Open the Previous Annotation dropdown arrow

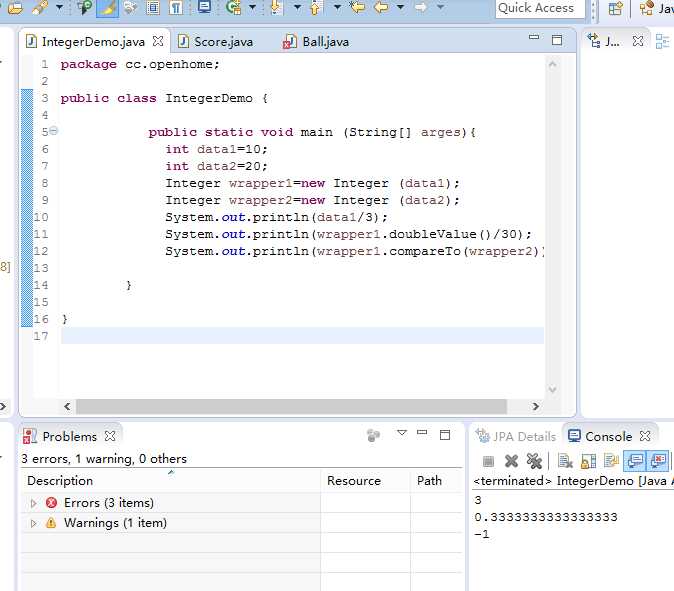(x=337, y=7)
